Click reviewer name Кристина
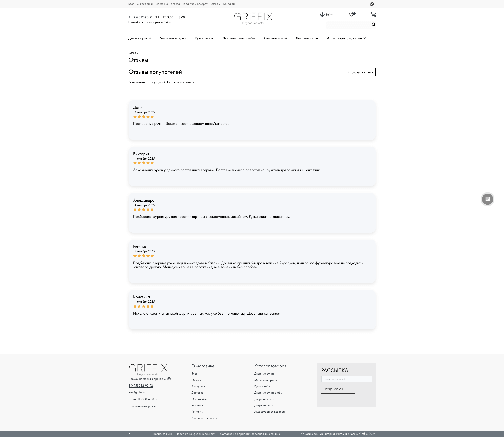The image size is (504, 437). (x=141, y=297)
